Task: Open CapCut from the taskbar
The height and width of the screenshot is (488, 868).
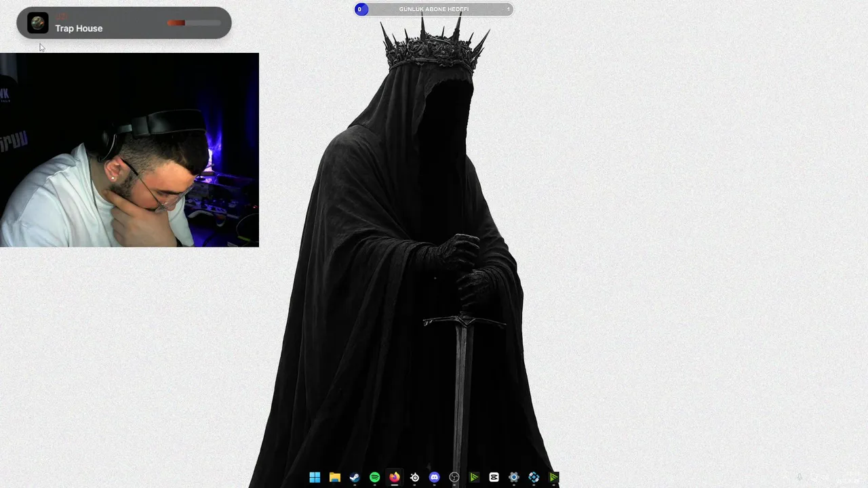Action: click(494, 477)
